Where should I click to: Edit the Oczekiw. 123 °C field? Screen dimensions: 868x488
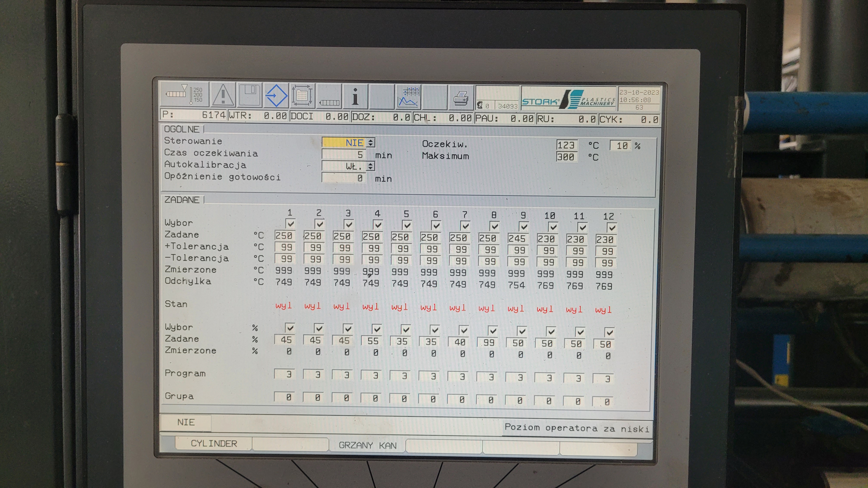(567, 145)
